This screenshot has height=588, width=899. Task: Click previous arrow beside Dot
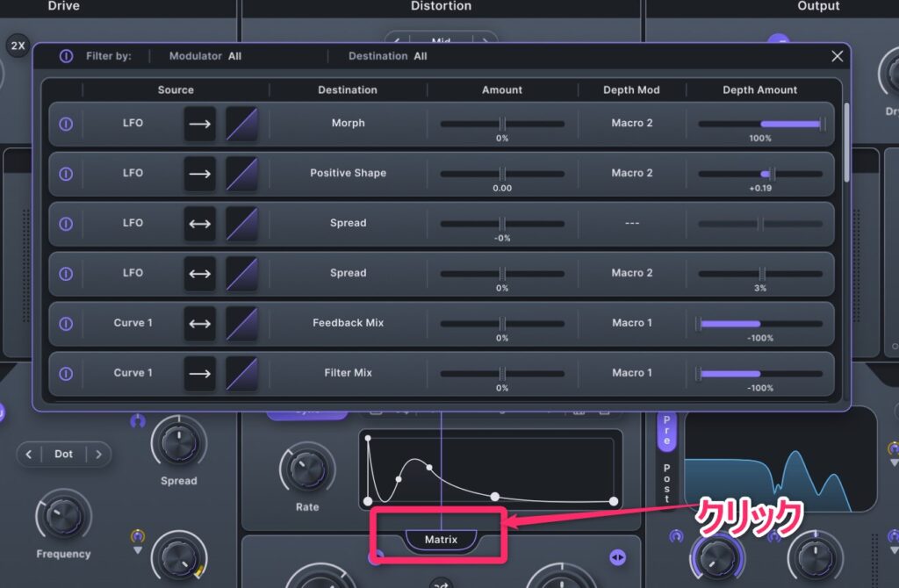pyautogui.click(x=29, y=455)
